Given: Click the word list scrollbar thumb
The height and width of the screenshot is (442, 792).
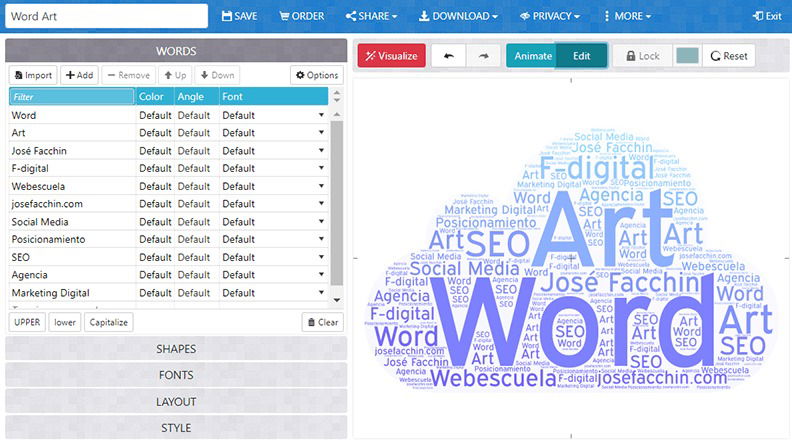Looking at the screenshot, I should click(x=337, y=202).
